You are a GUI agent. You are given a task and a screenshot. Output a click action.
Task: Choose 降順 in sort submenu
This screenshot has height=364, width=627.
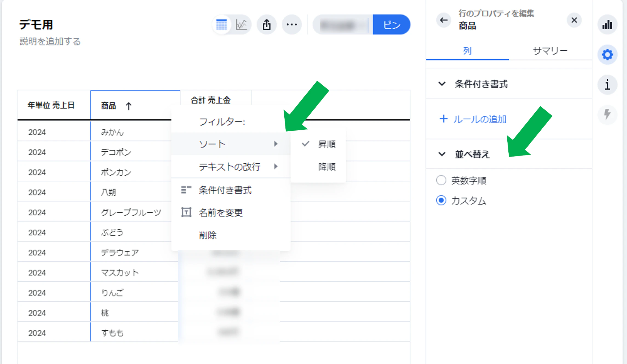coord(318,166)
